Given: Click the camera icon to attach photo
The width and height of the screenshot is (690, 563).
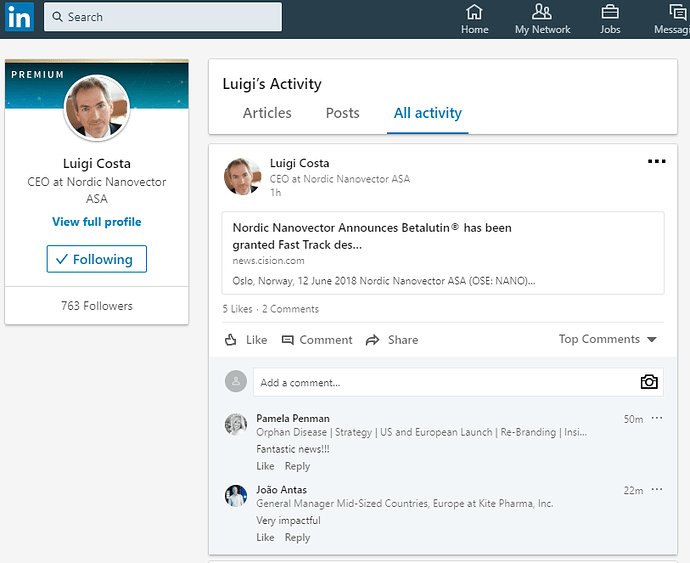Looking at the screenshot, I should point(649,382).
